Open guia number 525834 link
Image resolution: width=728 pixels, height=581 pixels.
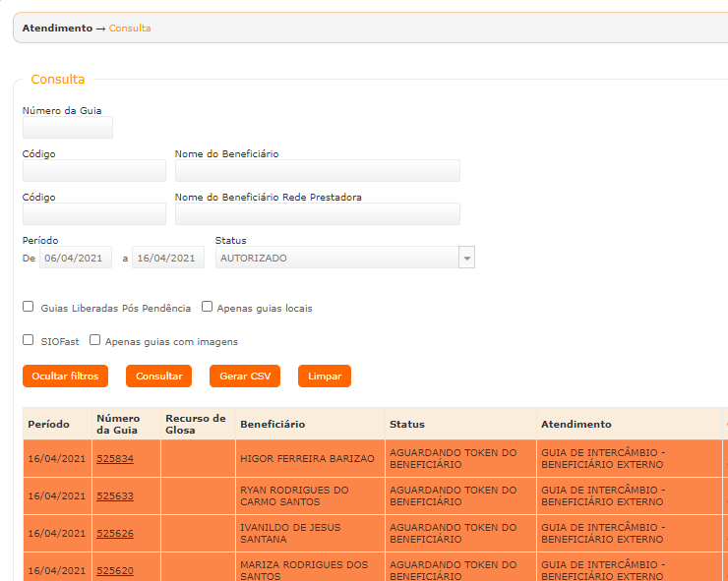pos(115,459)
